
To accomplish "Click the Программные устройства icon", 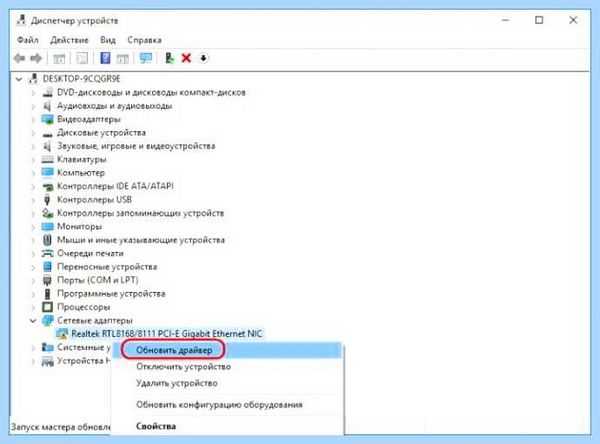I will (47, 294).
